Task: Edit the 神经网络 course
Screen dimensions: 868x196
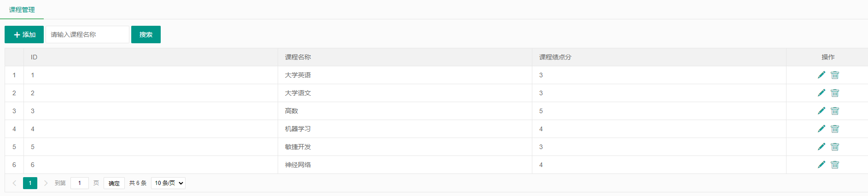Action: 821,165
